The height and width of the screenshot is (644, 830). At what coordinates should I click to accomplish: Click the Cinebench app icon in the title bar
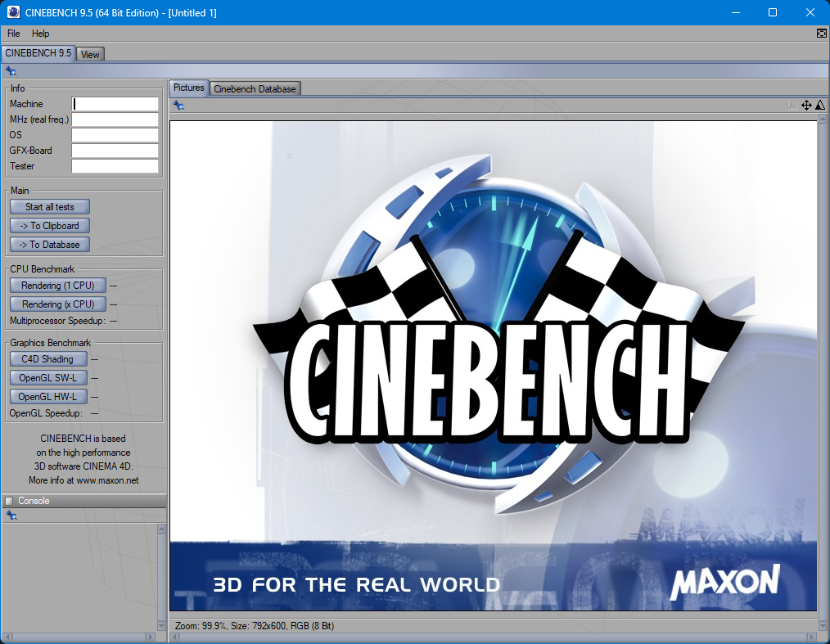point(13,12)
